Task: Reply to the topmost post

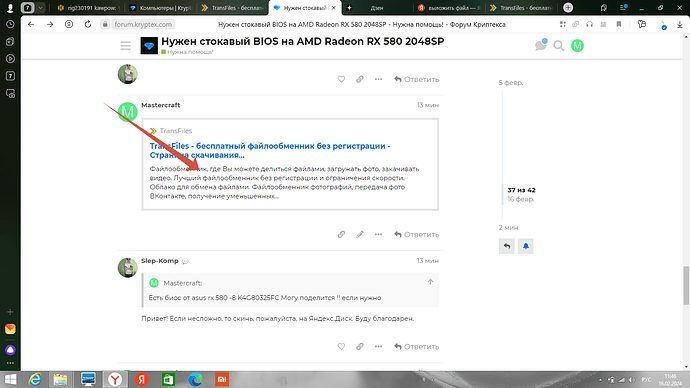Action: 416,79
